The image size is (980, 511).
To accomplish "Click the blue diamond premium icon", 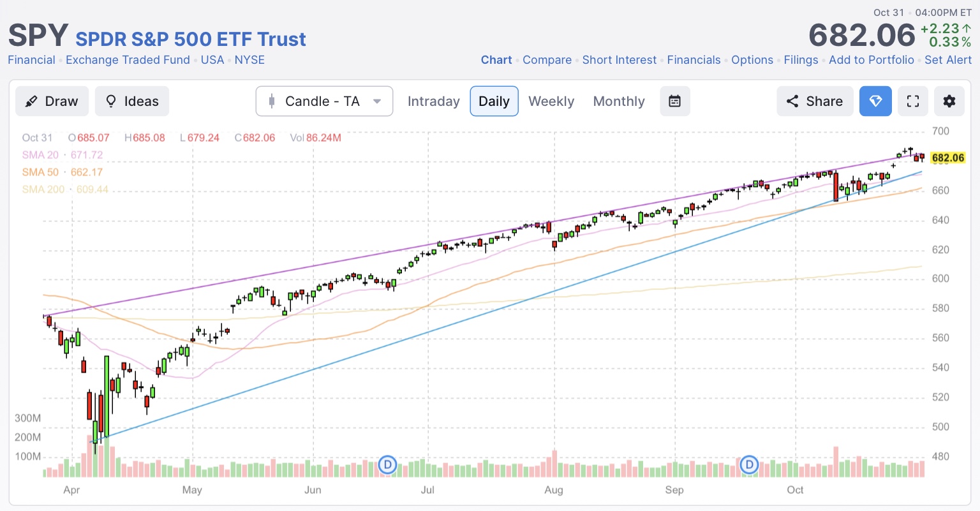I will coord(875,101).
